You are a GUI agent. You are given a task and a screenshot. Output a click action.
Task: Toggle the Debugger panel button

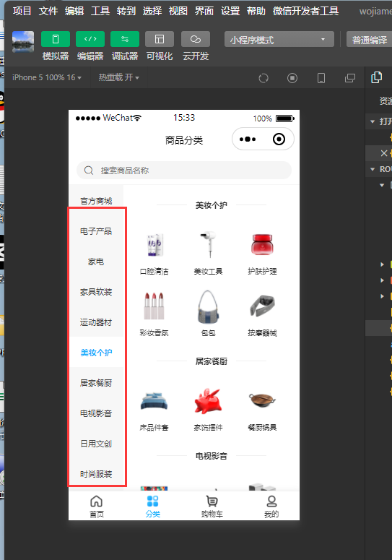click(125, 39)
